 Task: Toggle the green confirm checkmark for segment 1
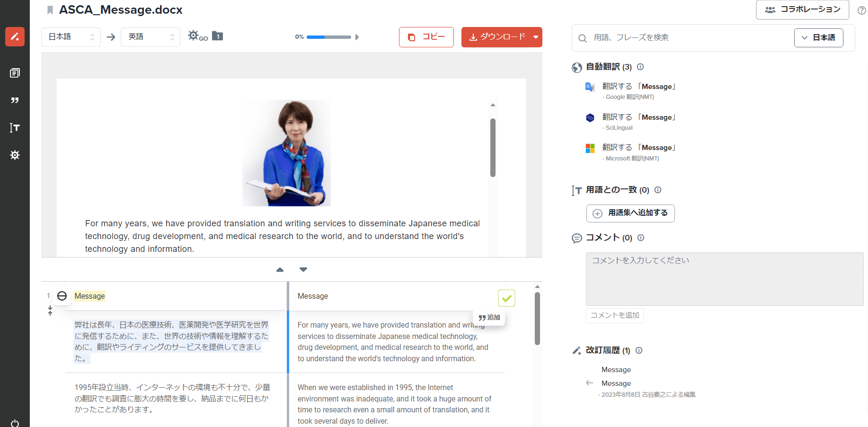[506, 298]
